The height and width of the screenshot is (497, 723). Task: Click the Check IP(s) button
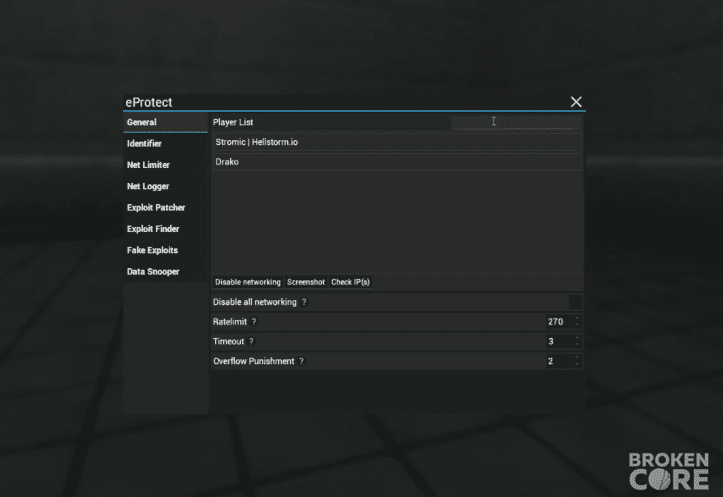tap(350, 282)
